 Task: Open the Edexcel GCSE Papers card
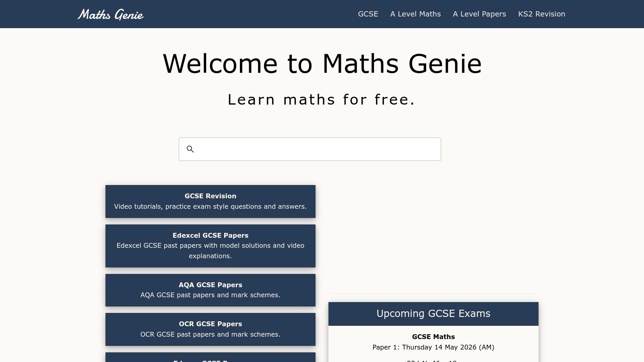[211, 246]
